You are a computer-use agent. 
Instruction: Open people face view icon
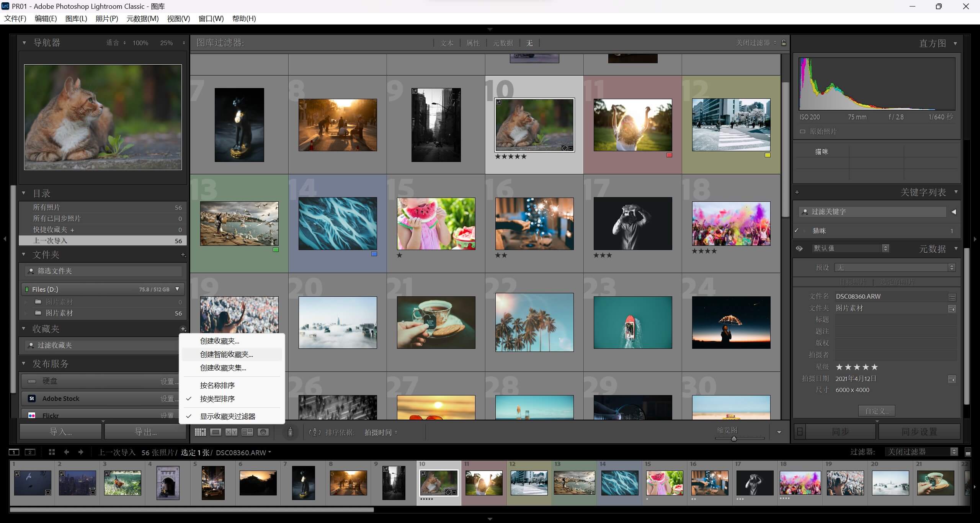pyautogui.click(x=263, y=432)
